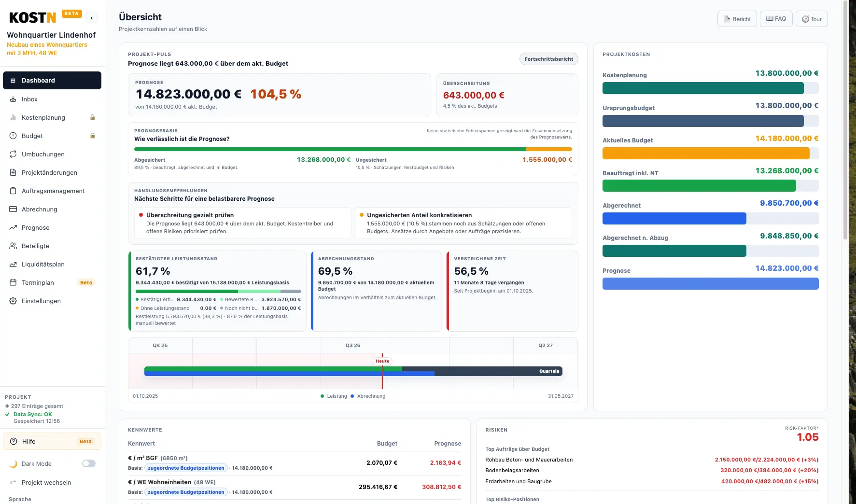The height and width of the screenshot is (504, 856).
Task: Click the lock icon next to Budget
Action: pos(93,136)
